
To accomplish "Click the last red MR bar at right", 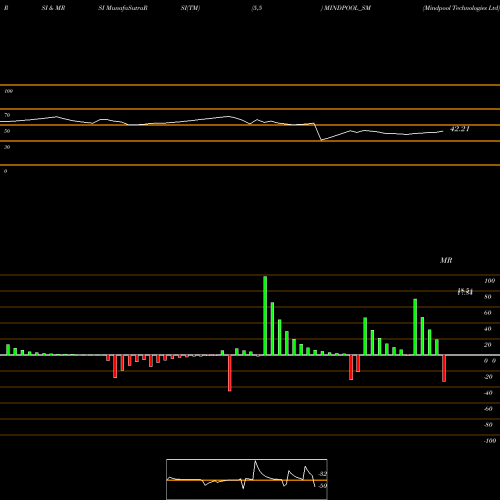I will click(x=444, y=368).
